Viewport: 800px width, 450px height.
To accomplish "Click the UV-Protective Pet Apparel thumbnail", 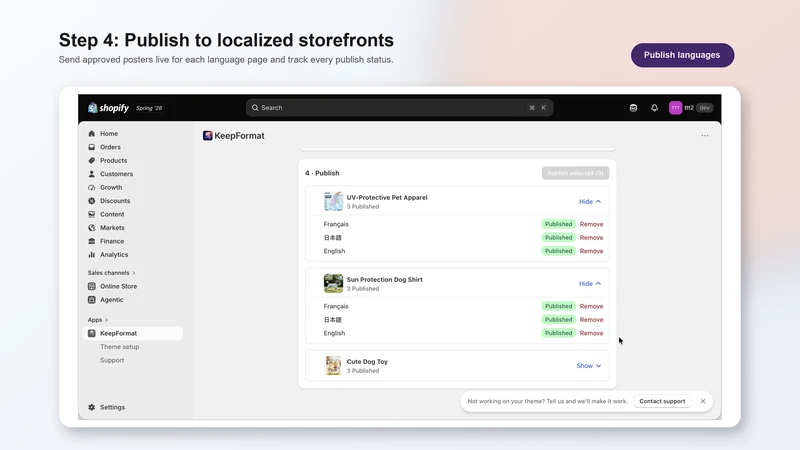I will point(333,202).
